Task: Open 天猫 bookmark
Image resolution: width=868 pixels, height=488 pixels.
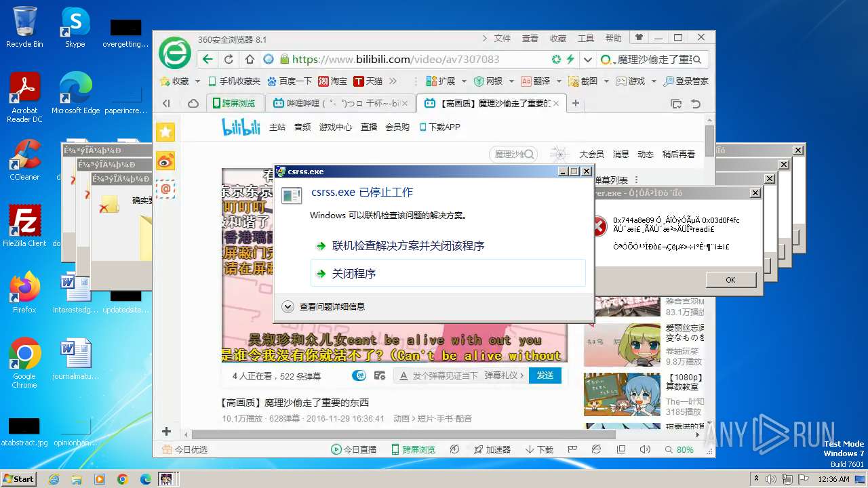Action: [368, 81]
